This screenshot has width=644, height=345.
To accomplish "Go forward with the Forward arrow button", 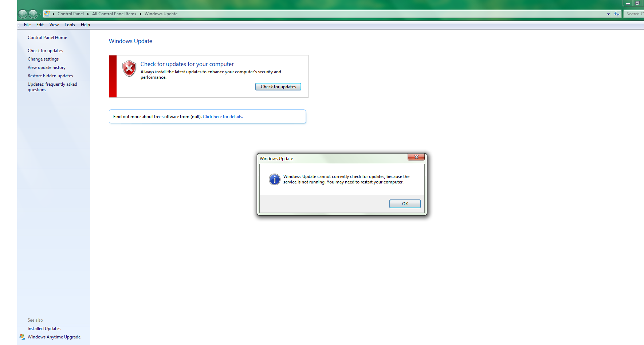I will 33,14.
